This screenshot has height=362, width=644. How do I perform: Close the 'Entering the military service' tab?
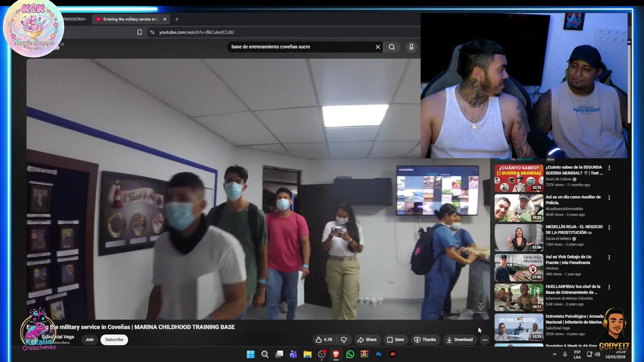pyautogui.click(x=165, y=19)
